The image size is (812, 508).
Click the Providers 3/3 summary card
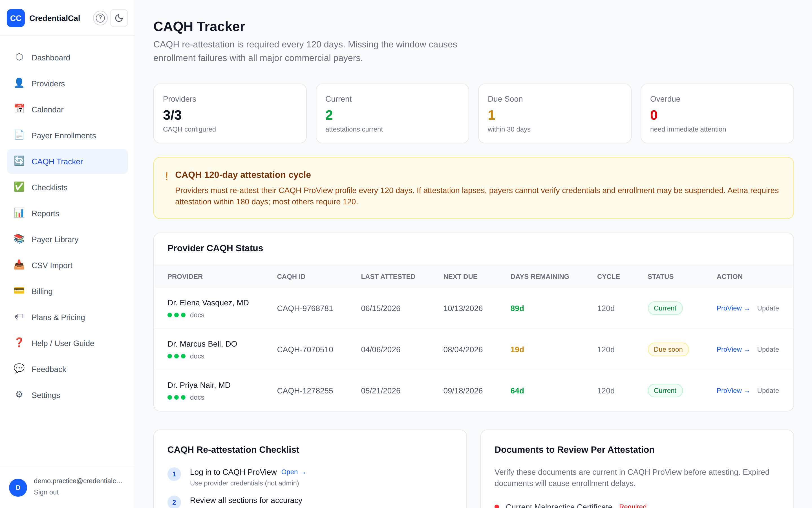click(x=230, y=113)
